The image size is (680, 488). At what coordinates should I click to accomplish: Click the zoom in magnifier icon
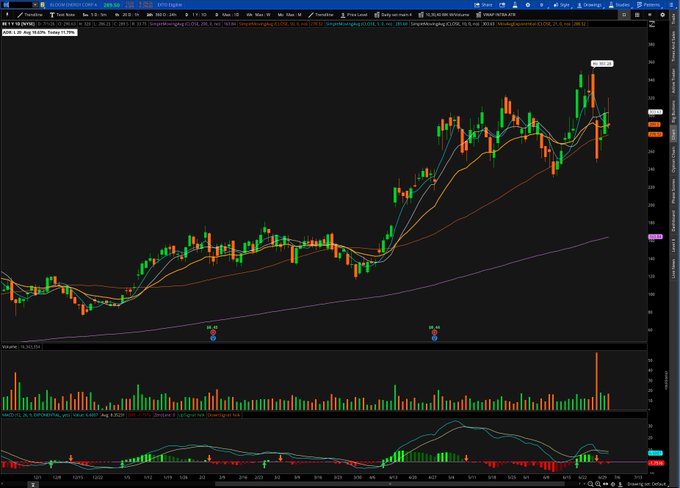pyautogui.click(x=598, y=484)
